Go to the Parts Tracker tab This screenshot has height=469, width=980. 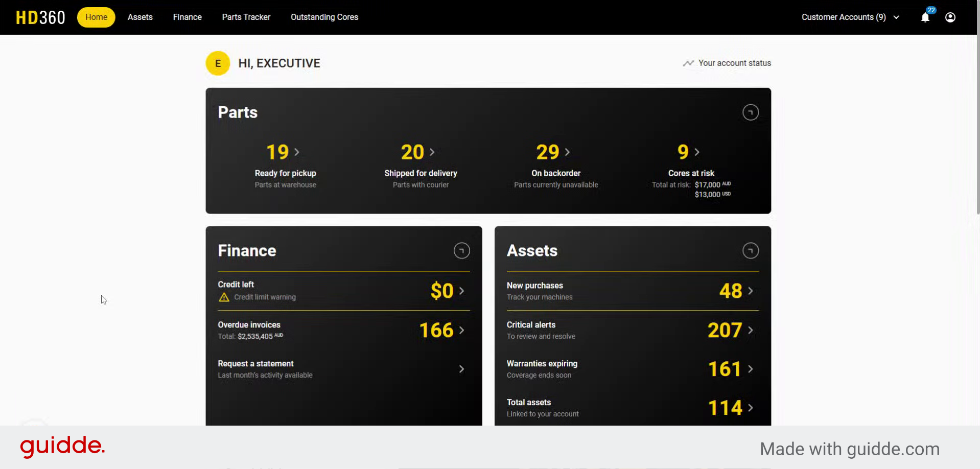[246, 17]
